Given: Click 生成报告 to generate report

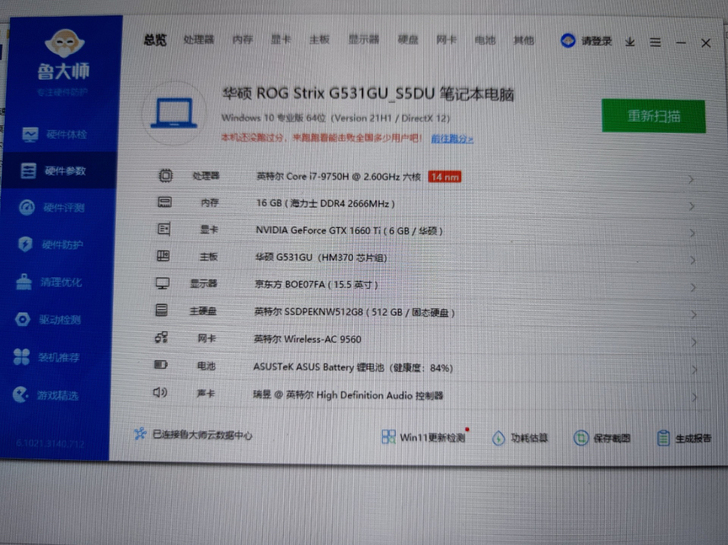Looking at the screenshot, I should [x=684, y=438].
